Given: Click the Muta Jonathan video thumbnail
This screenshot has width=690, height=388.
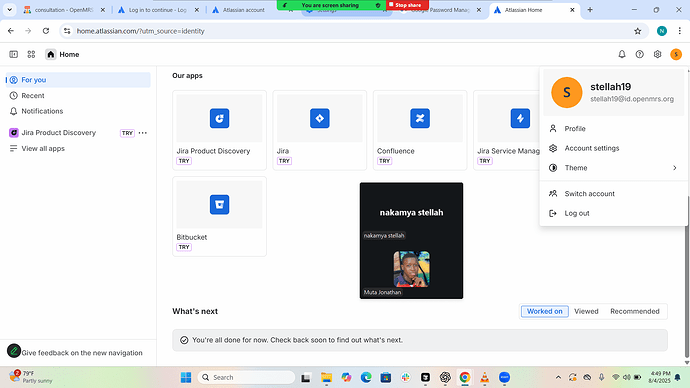Looking at the screenshot, I should coord(411,269).
